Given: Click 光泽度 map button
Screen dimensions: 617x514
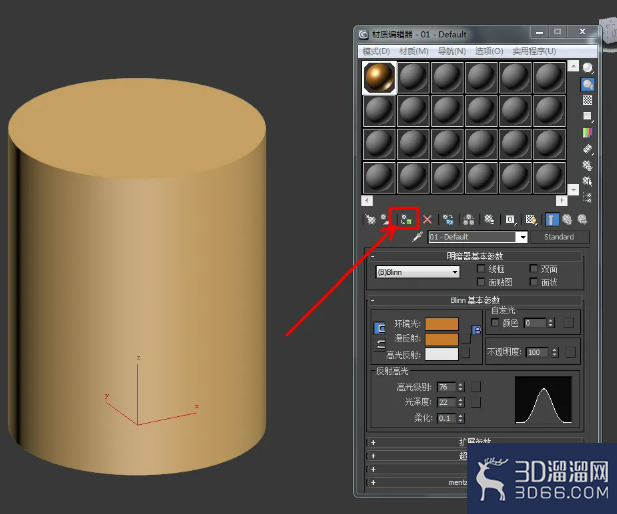Looking at the screenshot, I should click(476, 402).
